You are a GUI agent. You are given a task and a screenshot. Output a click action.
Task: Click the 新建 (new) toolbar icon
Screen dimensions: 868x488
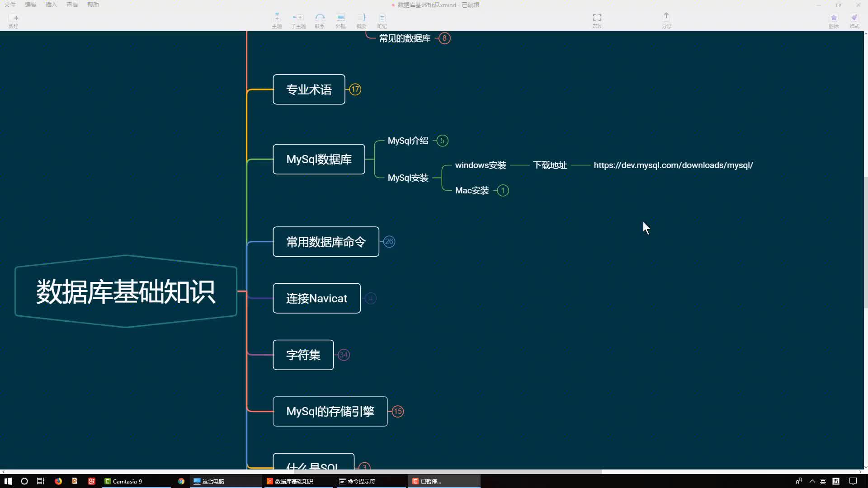pyautogui.click(x=14, y=21)
